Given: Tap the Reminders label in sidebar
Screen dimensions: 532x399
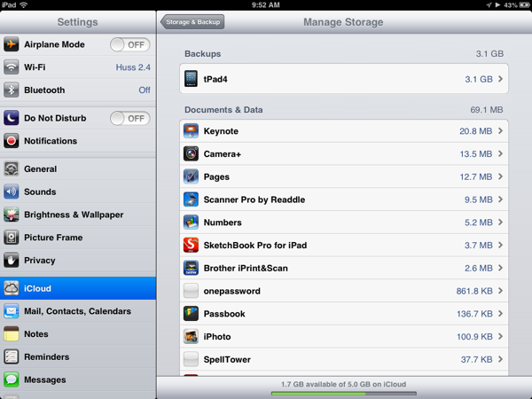Looking at the screenshot, I should tap(47, 357).
